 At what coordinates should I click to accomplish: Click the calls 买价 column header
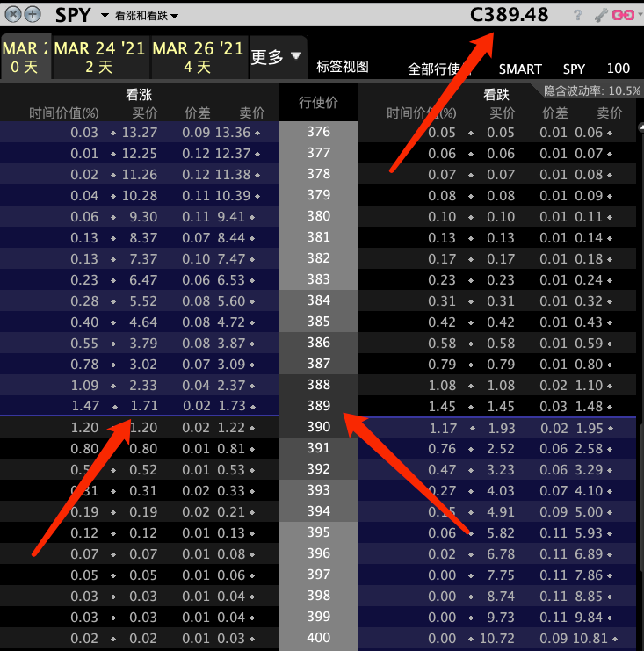[x=145, y=113]
